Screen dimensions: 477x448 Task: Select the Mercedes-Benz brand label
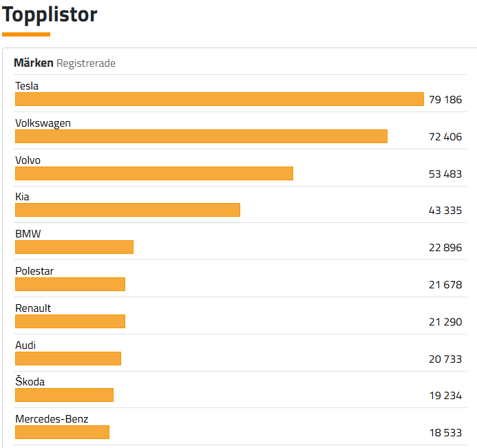(x=52, y=418)
